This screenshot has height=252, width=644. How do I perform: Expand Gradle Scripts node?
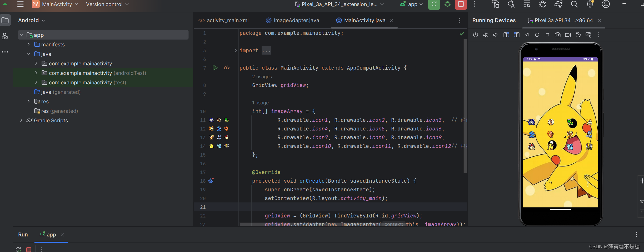(21, 120)
